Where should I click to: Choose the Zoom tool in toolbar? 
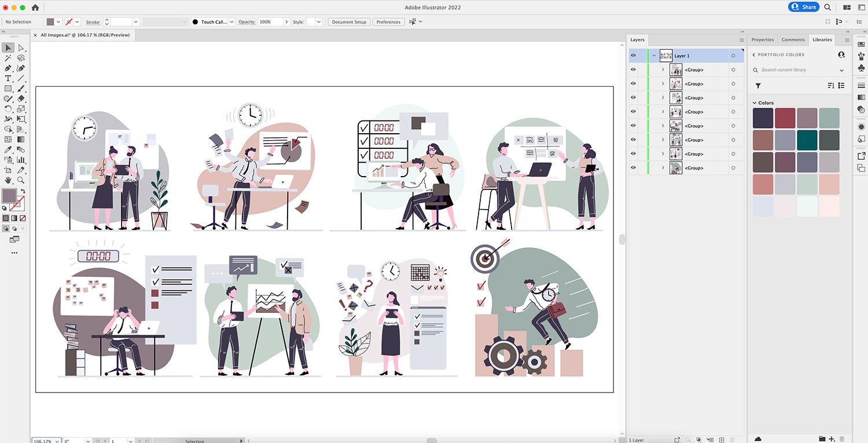coord(21,180)
